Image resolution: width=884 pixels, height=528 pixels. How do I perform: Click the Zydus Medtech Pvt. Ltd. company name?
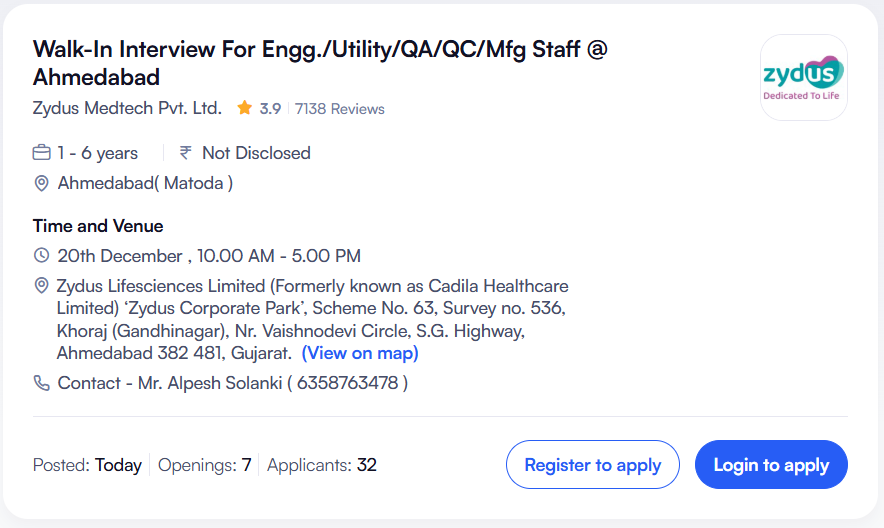(x=127, y=108)
